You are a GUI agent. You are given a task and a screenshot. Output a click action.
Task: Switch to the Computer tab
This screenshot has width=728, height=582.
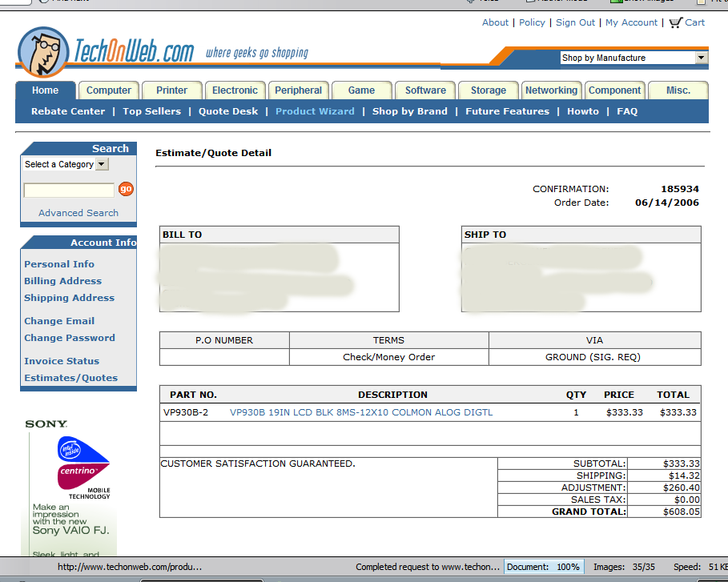coord(109,90)
